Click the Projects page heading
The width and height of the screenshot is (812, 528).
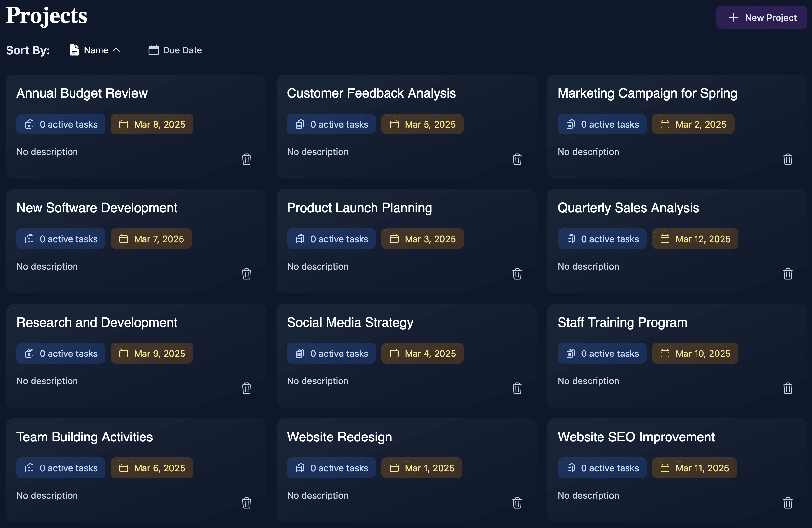point(47,16)
